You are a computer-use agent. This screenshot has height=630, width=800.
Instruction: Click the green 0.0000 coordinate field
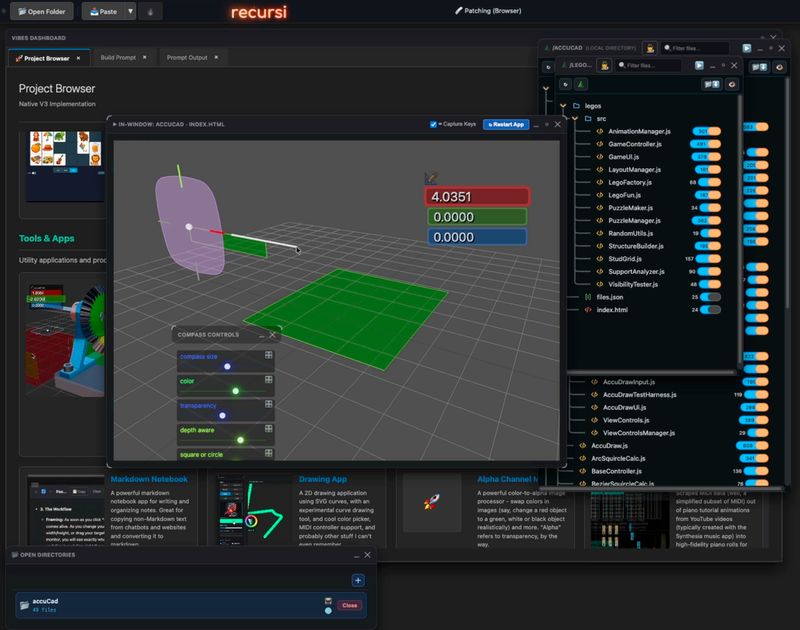[477, 217]
